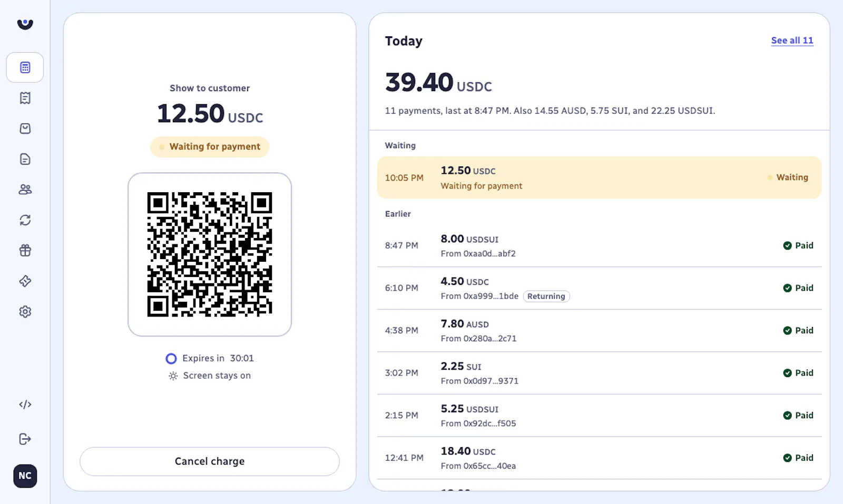Open the diamond tag icon in sidebar
This screenshot has height=504, width=843.
[25, 281]
